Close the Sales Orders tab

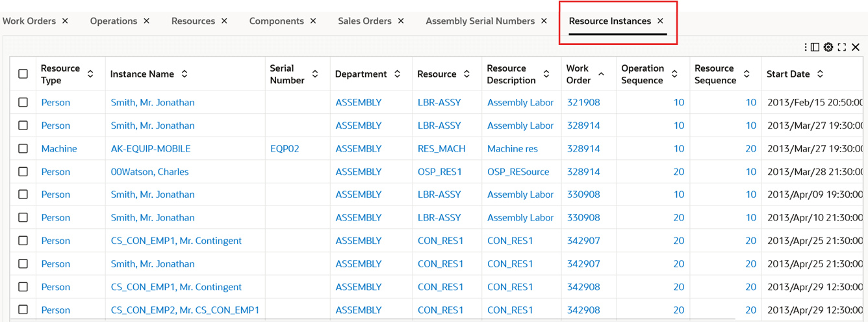401,21
